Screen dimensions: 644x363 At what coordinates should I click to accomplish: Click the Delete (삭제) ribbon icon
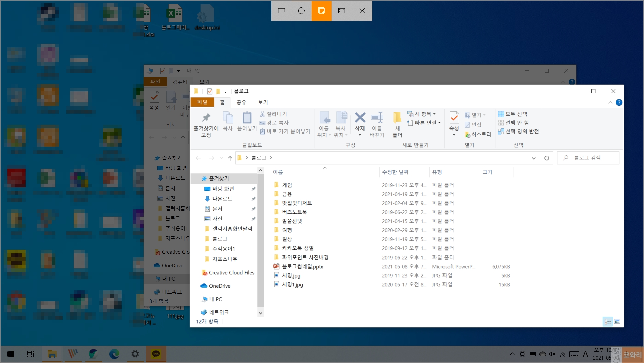point(360,118)
